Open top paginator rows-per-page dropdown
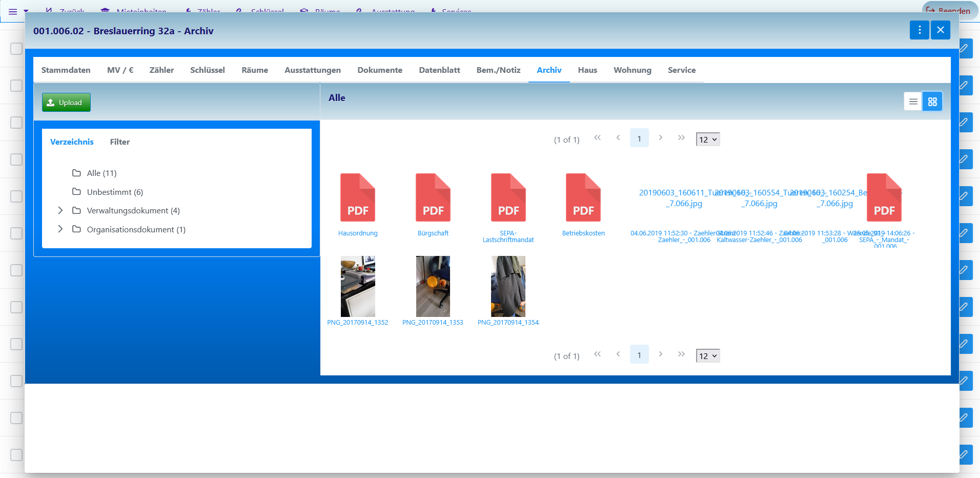The width and height of the screenshot is (980, 478). click(x=708, y=140)
